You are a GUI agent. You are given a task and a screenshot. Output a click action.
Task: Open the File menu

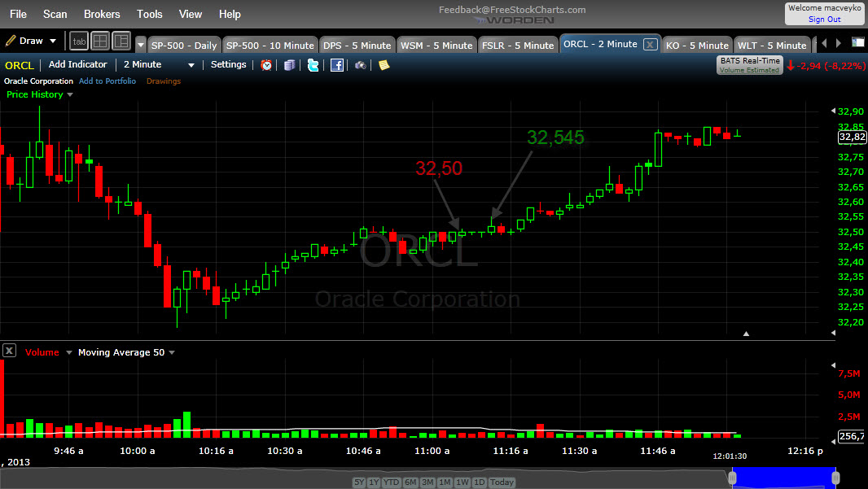click(18, 14)
